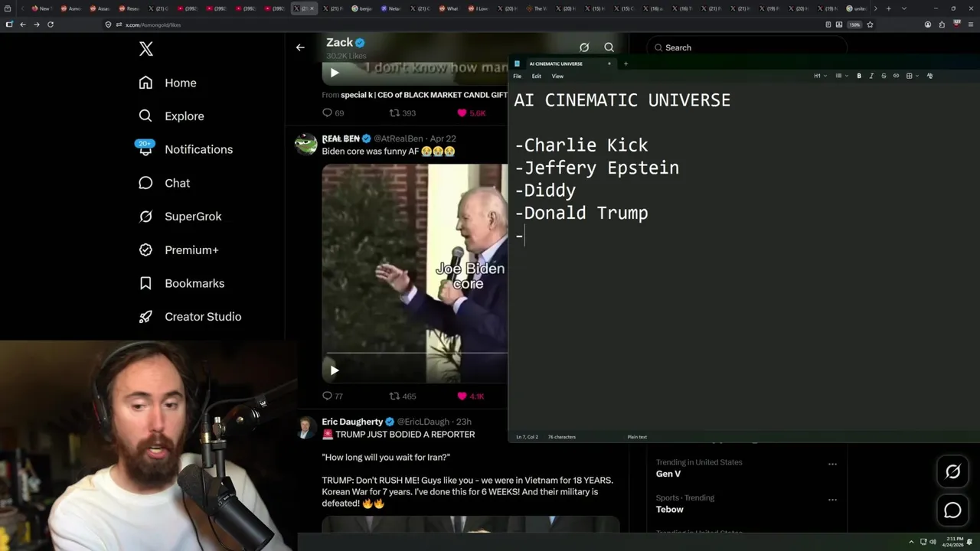Screen dimensions: 980x551
Task: Click the @AtRealBen handle
Action: pyautogui.click(x=398, y=139)
